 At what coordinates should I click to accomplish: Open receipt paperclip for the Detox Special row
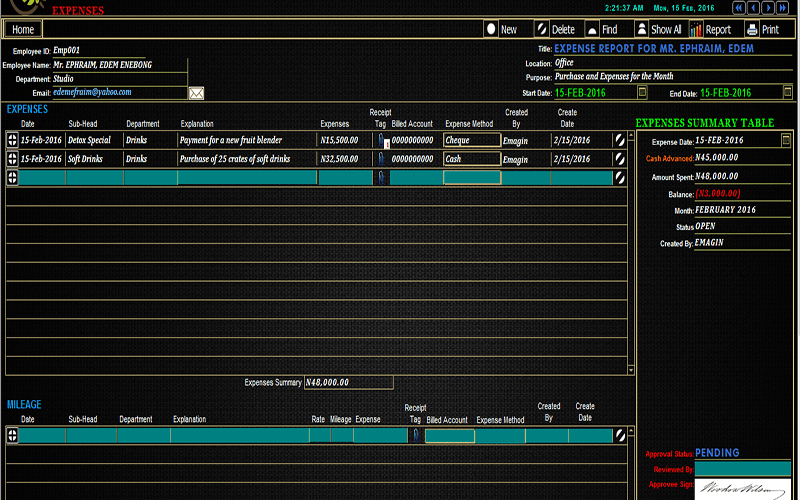(x=381, y=141)
